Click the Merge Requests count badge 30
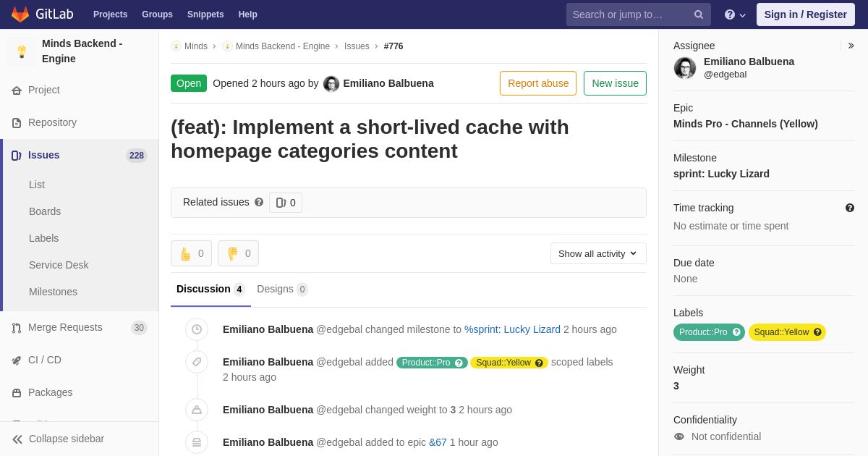 (x=139, y=328)
